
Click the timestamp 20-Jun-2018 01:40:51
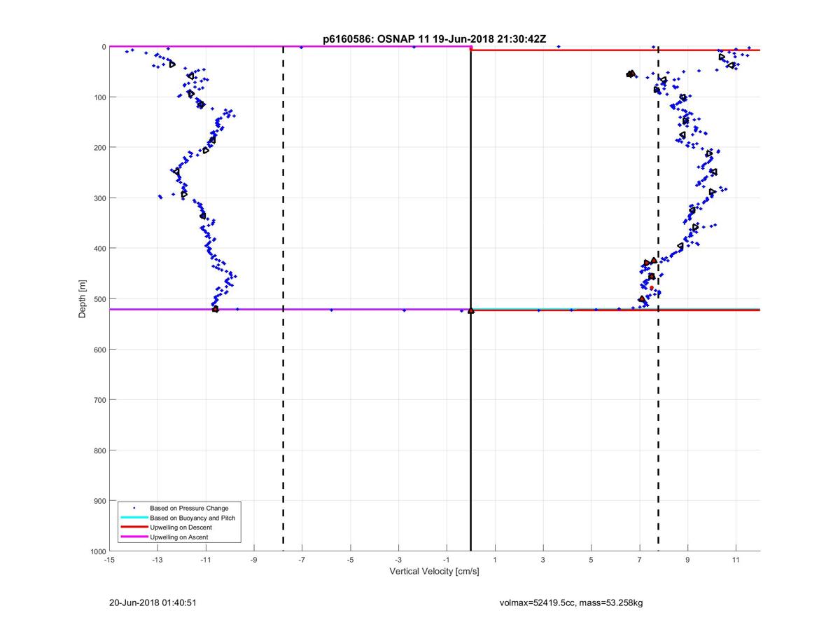pyautogui.click(x=153, y=602)
